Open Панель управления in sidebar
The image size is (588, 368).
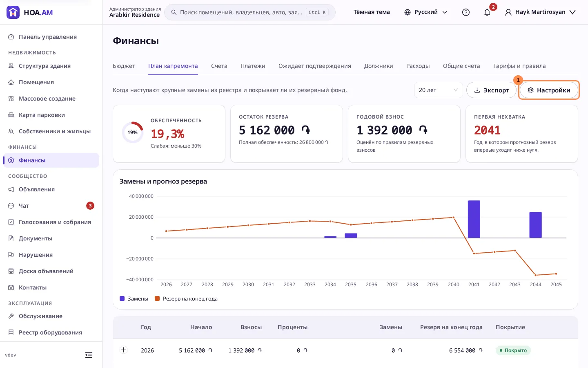click(51, 37)
